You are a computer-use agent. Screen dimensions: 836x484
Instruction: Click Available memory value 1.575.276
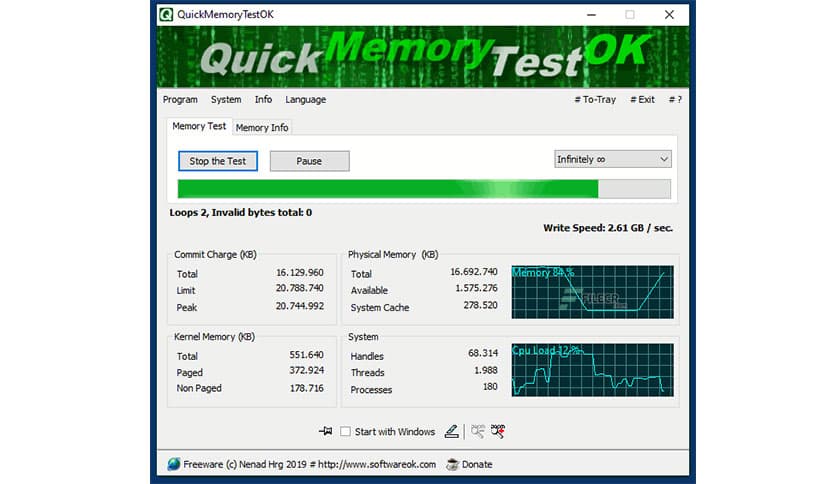[x=476, y=288]
